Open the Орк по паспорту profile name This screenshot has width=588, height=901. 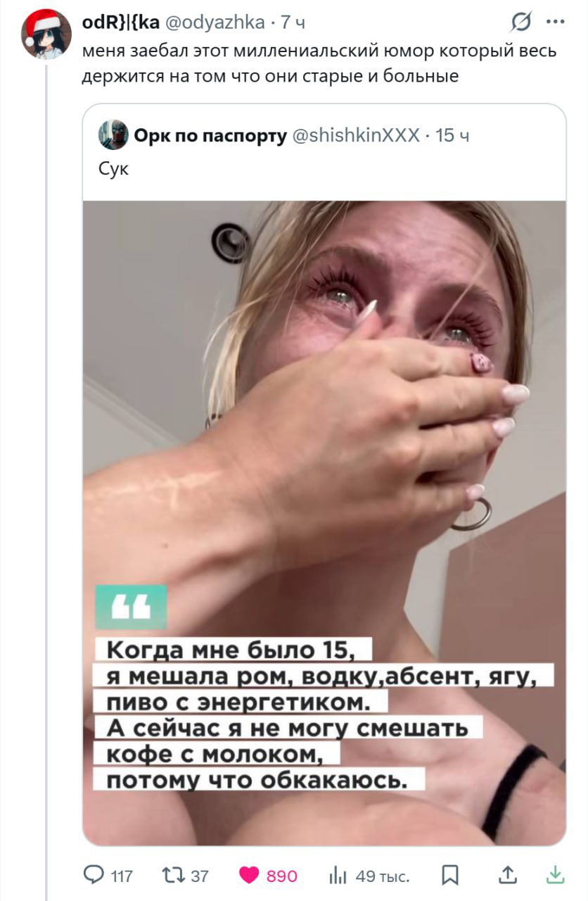210,135
